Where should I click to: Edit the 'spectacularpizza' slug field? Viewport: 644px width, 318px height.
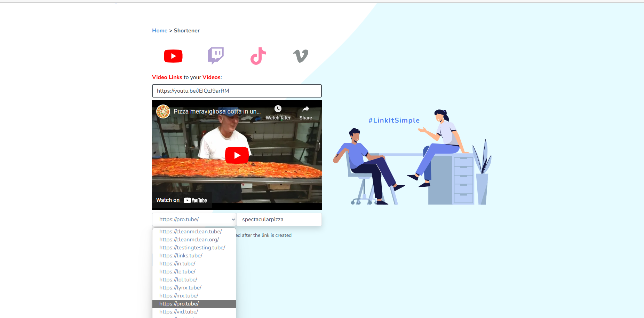click(x=279, y=219)
